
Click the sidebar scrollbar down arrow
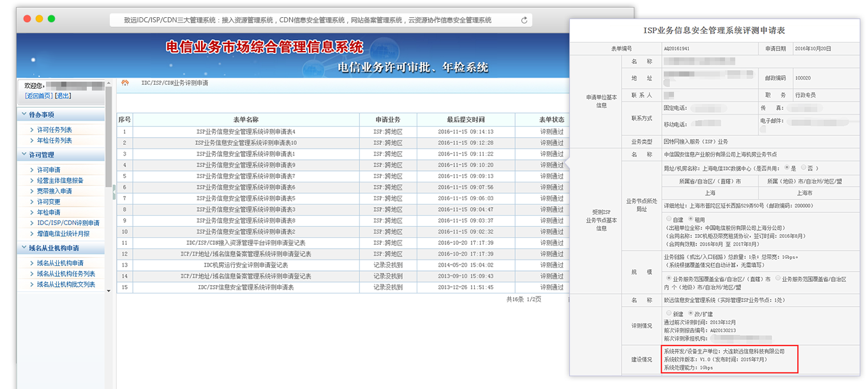tap(108, 290)
